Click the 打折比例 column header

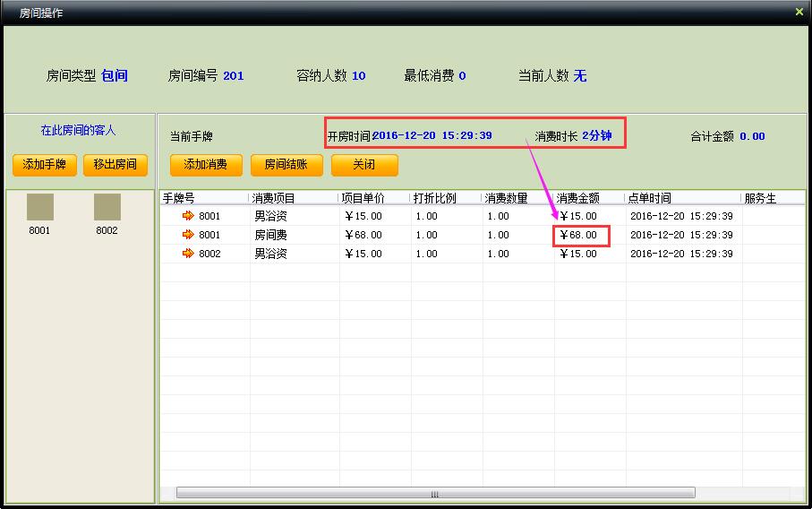tap(446, 198)
